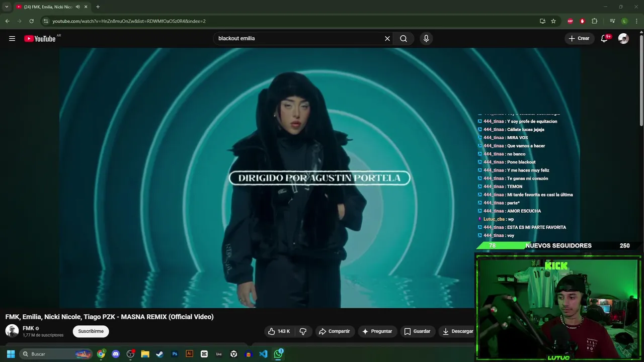View site information icon in address bar
Image resolution: width=644 pixels, height=362 pixels.
46,21
